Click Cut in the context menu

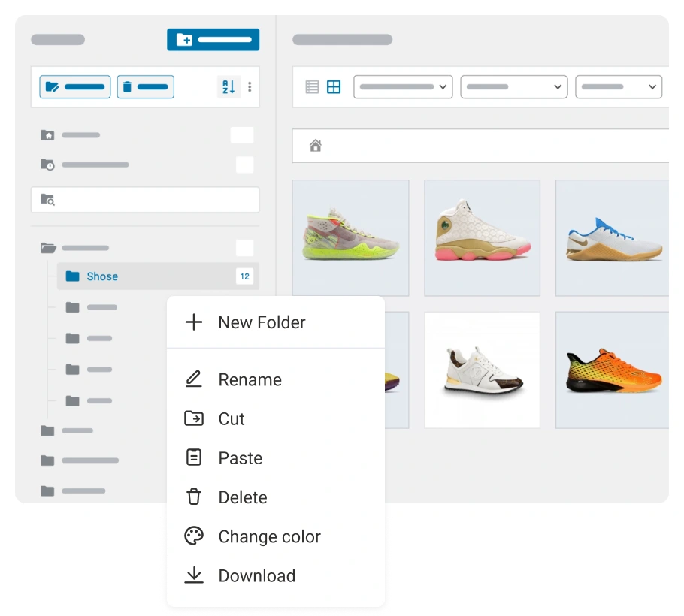(232, 419)
